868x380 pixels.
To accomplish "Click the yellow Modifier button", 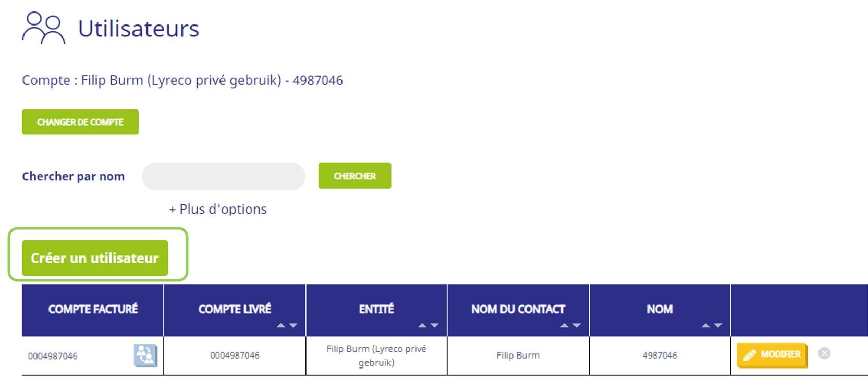I will click(x=772, y=355).
